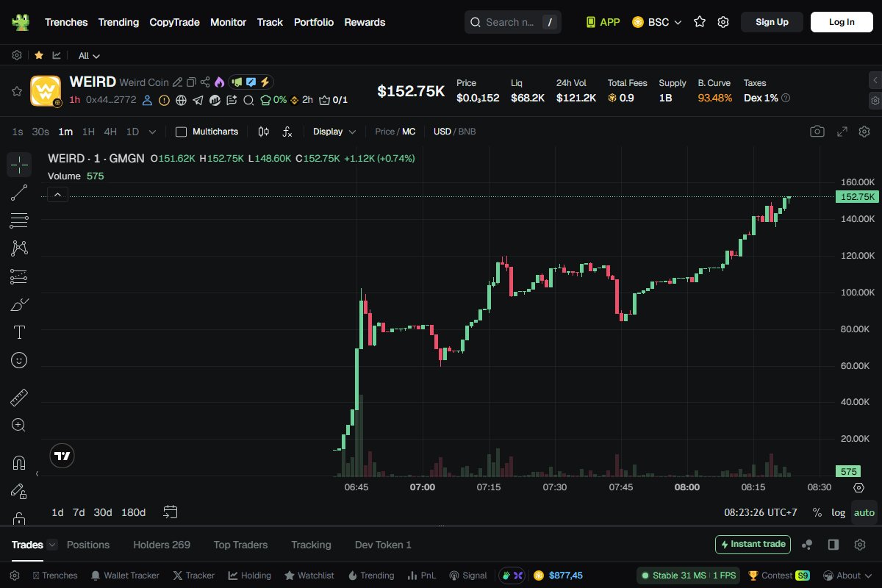Toggle the side panel layout icon

pyautogui.click(x=833, y=545)
